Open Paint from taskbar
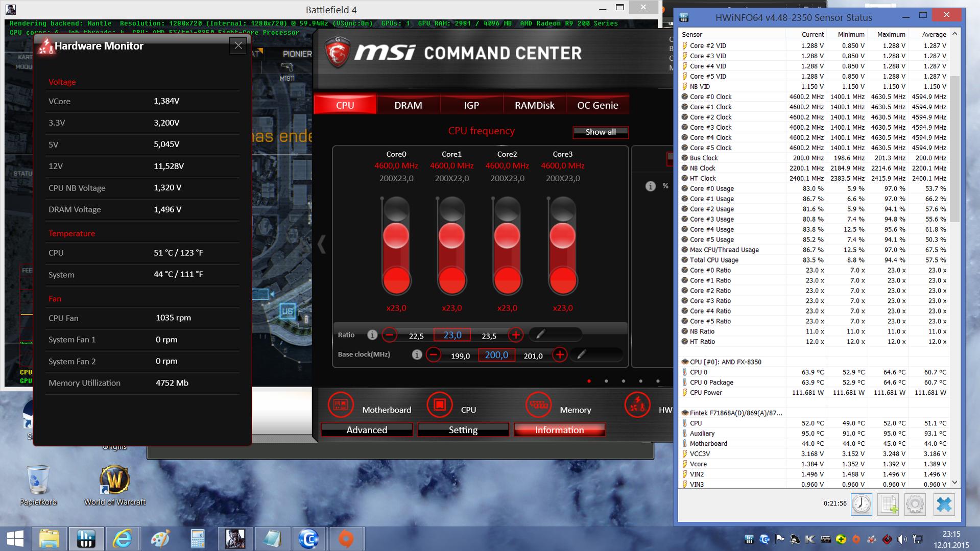 coord(160,539)
